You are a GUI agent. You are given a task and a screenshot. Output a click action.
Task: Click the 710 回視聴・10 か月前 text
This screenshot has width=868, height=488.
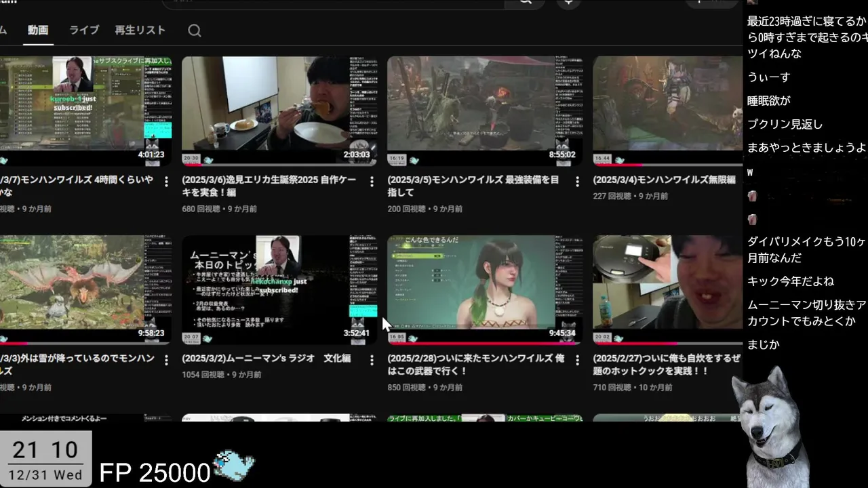click(633, 388)
